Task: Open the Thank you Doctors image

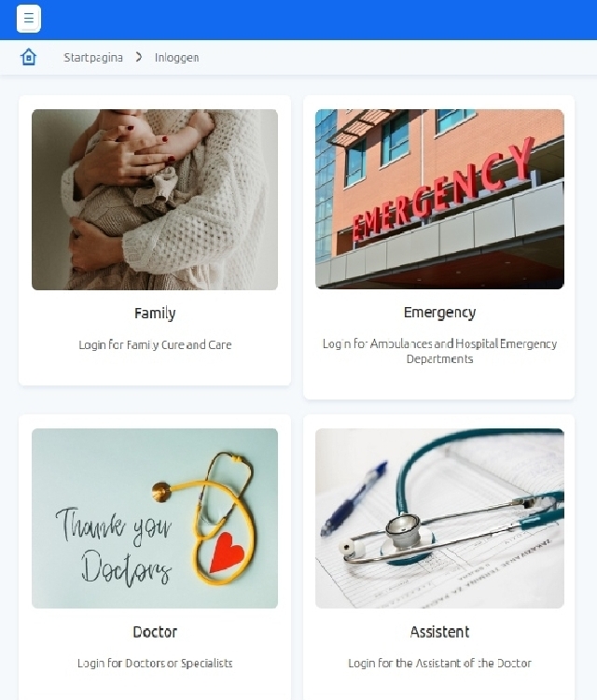Action: pos(155,518)
